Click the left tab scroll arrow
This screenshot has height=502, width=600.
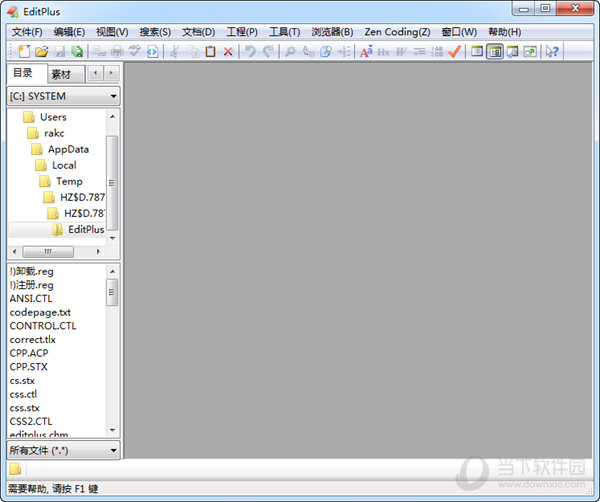[x=95, y=73]
